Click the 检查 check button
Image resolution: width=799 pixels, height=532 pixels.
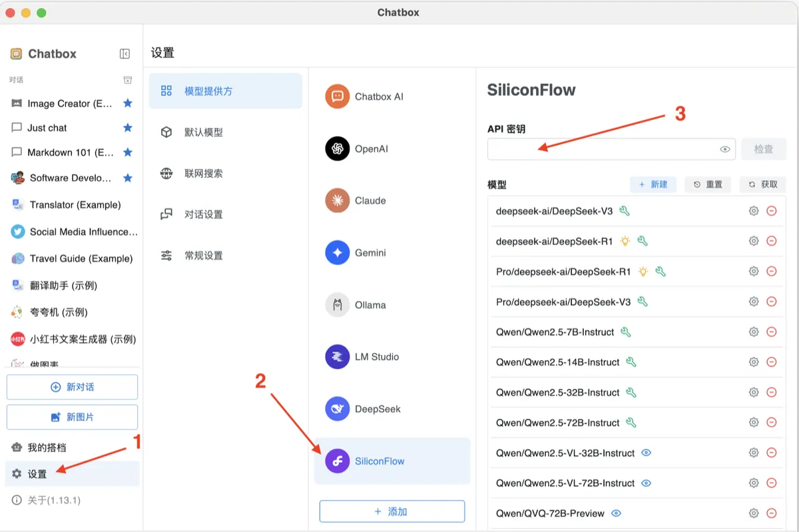click(764, 149)
